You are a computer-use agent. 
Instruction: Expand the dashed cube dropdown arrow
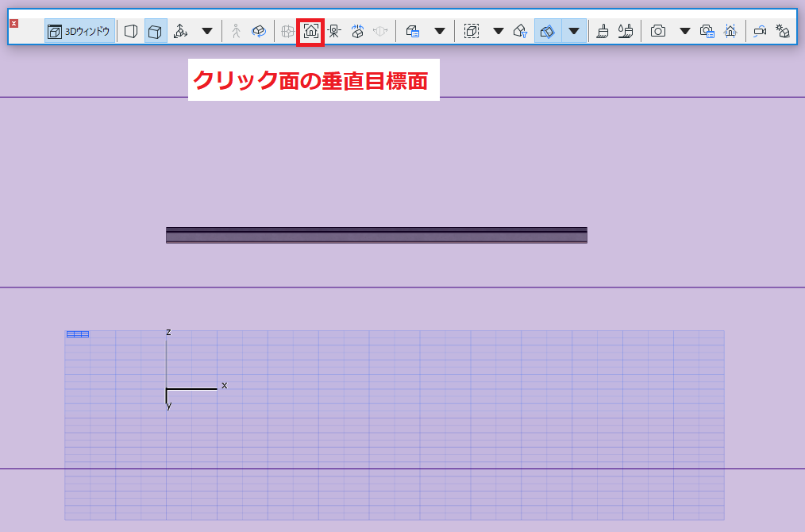[x=498, y=31]
